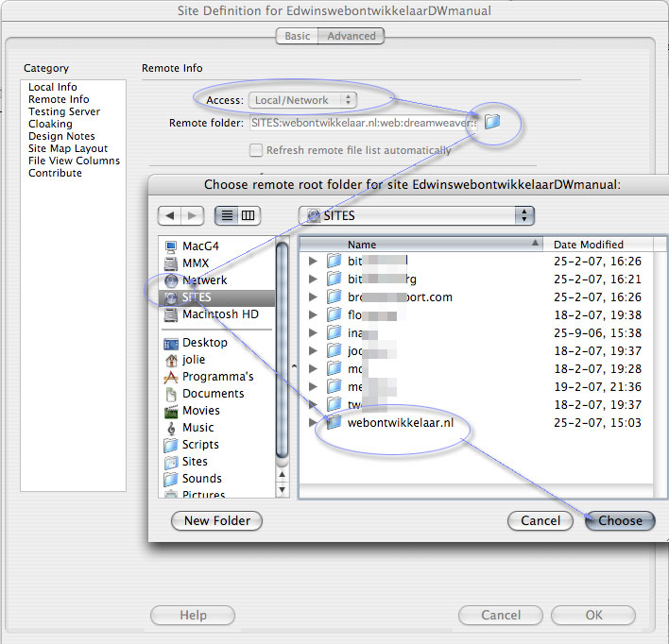
Task: Expand folder modified 19-2-07, 21:36
Action: [313, 386]
